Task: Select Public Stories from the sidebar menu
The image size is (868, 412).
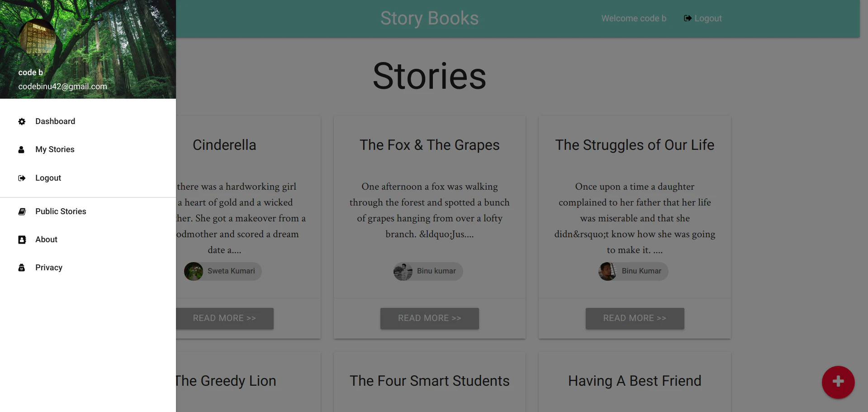Action: (61, 211)
